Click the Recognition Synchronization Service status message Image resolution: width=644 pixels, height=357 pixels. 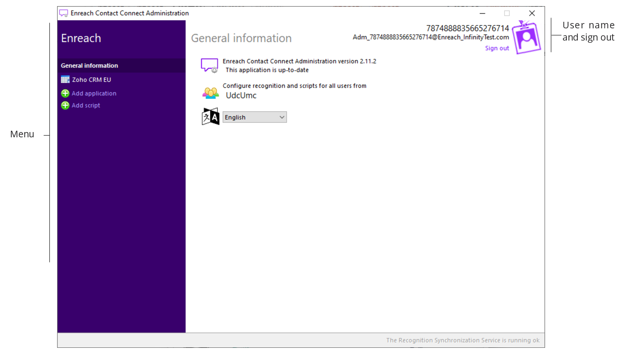pos(462,340)
